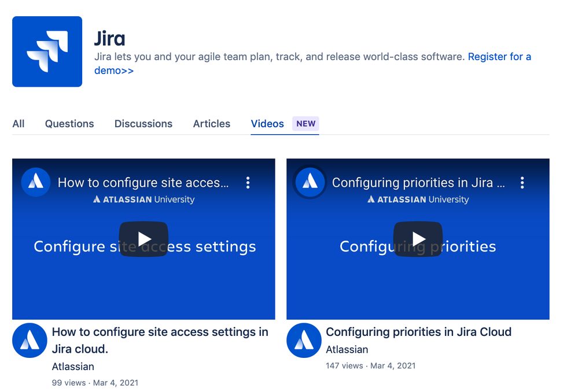
Task: Click Atlassian University logo in site access video
Action: click(x=143, y=199)
